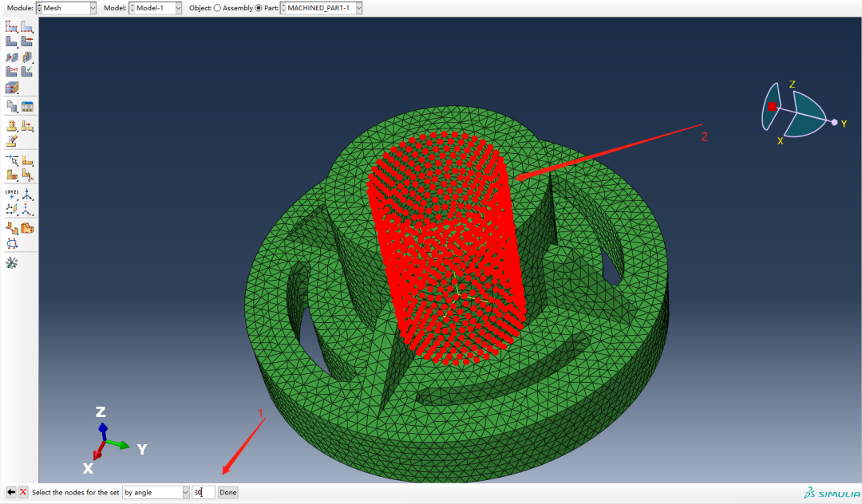The width and height of the screenshot is (862, 504).
Task: Expand the 'by angle' selection method dropdown
Action: click(x=156, y=493)
